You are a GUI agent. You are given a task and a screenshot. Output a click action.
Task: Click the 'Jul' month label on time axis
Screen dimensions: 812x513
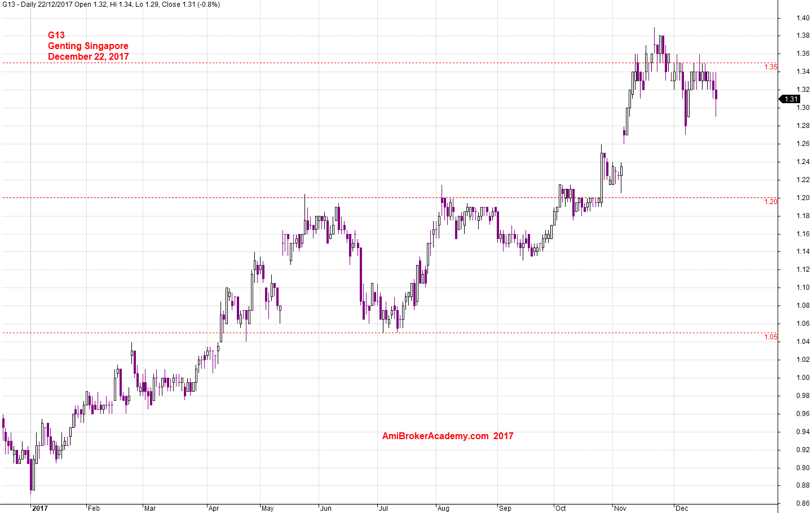coord(383,508)
